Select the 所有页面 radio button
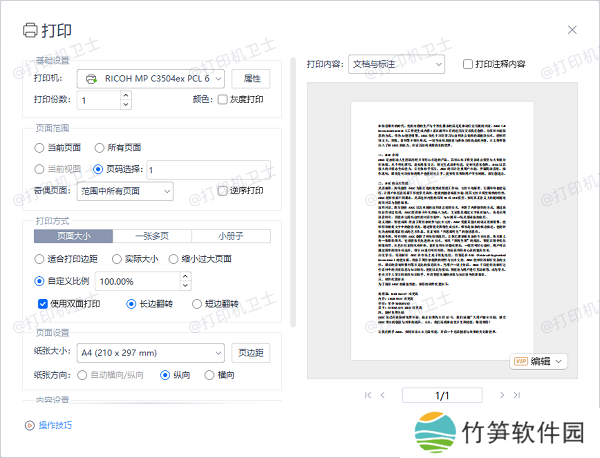The height and width of the screenshot is (458, 600). pos(100,148)
